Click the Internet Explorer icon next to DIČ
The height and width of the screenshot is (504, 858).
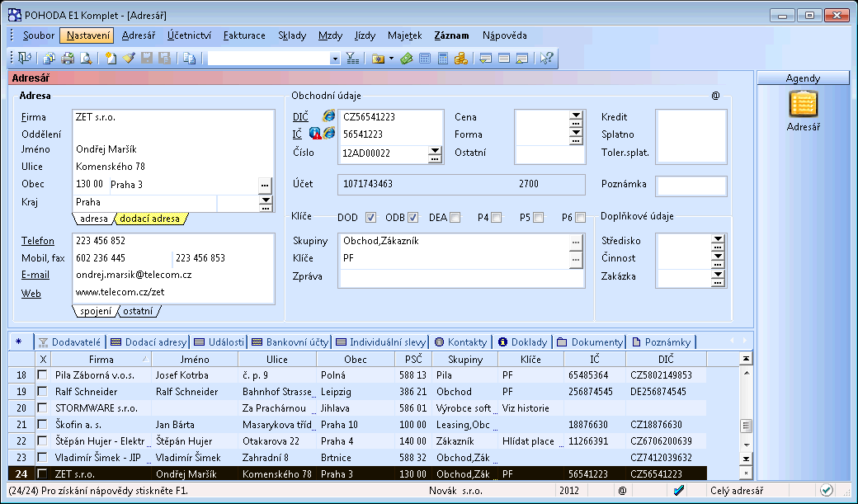point(328,116)
